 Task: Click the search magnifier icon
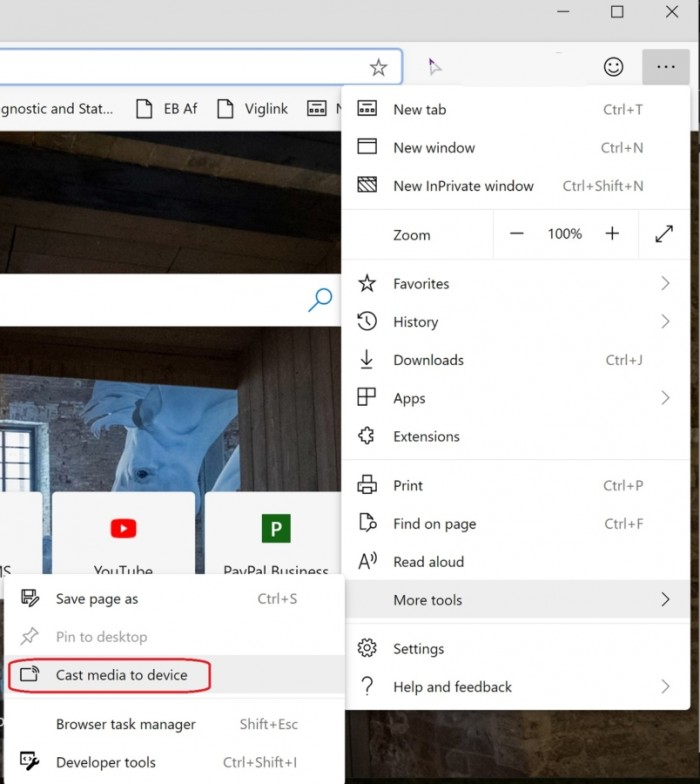click(x=320, y=299)
